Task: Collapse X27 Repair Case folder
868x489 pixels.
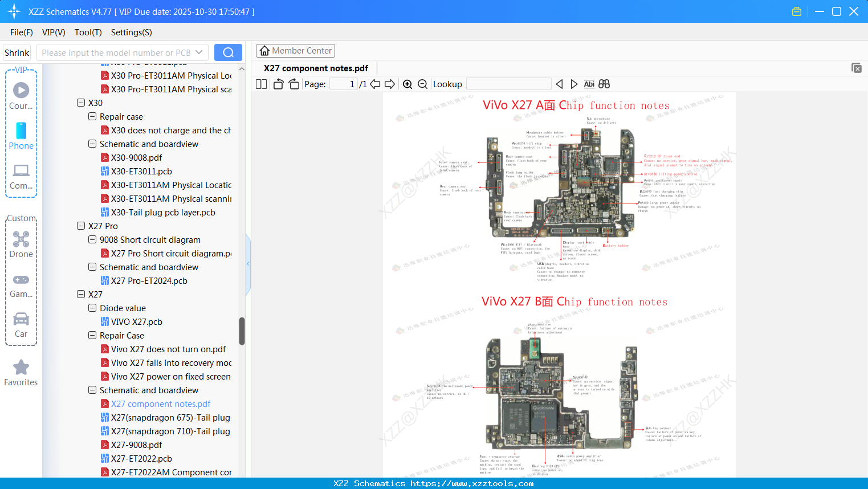Action: click(92, 335)
